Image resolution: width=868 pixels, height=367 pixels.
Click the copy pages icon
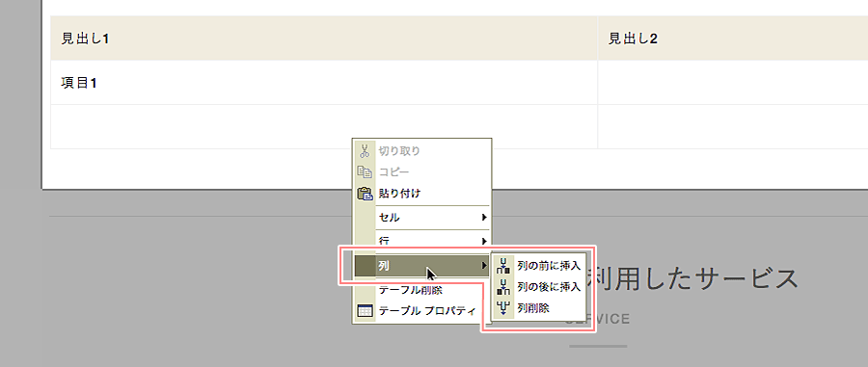(365, 171)
